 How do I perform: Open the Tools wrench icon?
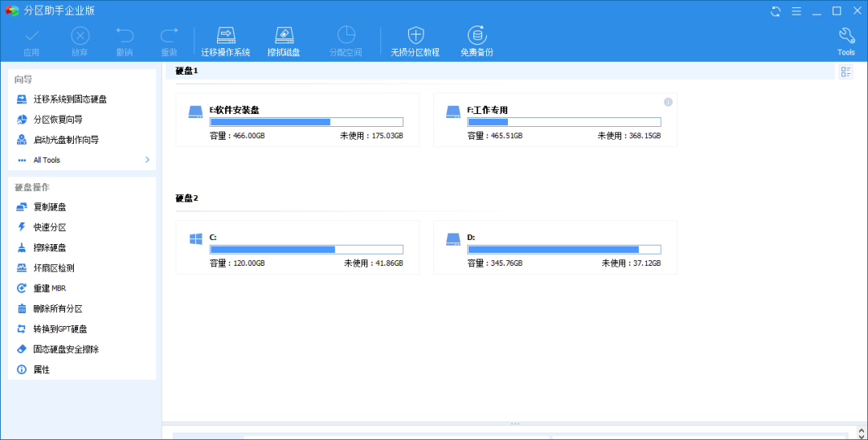pyautogui.click(x=845, y=35)
